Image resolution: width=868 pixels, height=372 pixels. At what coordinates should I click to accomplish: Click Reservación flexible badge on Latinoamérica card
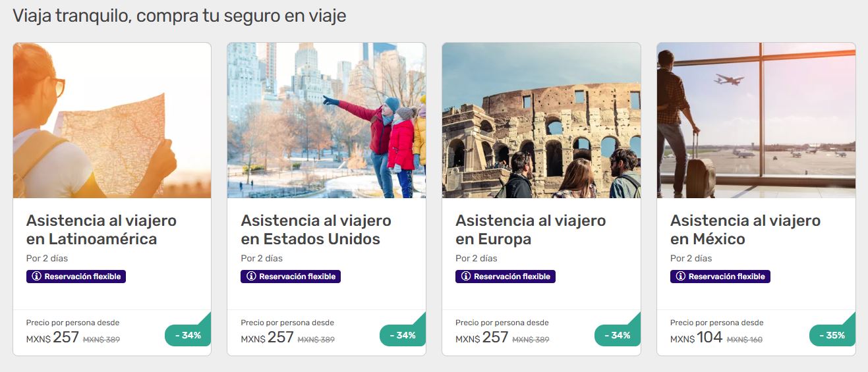[76, 277]
